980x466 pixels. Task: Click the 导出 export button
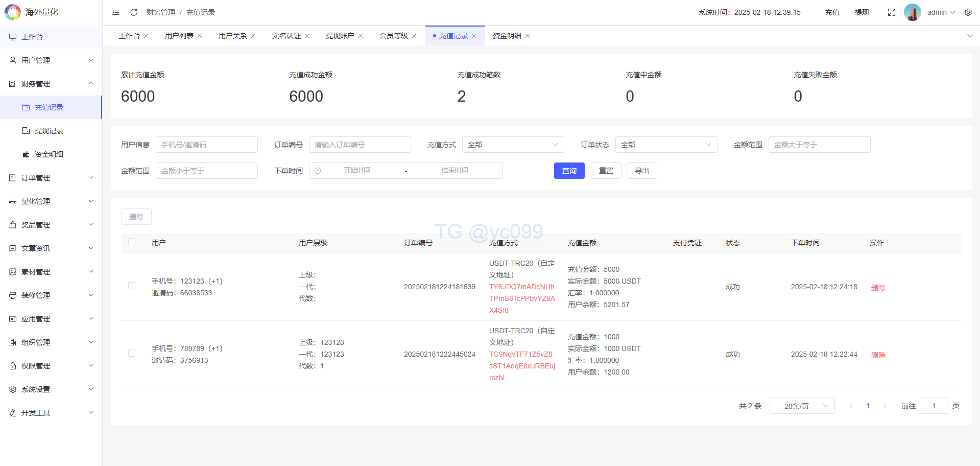click(x=641, y=171)
